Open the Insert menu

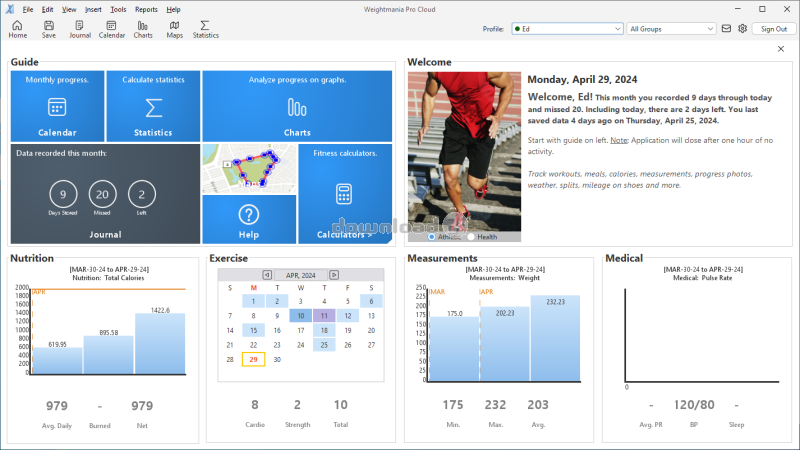click(93, 9)
